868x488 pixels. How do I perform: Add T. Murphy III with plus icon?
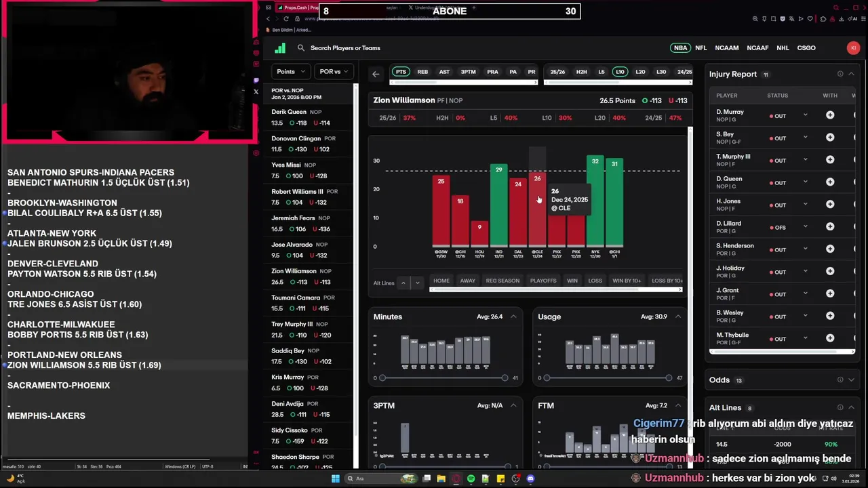tap(830, 160)
